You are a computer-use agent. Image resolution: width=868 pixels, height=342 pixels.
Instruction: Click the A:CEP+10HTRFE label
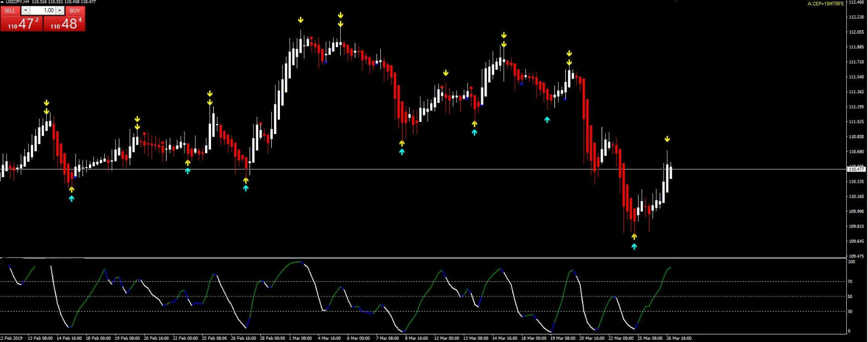point(826,4)
